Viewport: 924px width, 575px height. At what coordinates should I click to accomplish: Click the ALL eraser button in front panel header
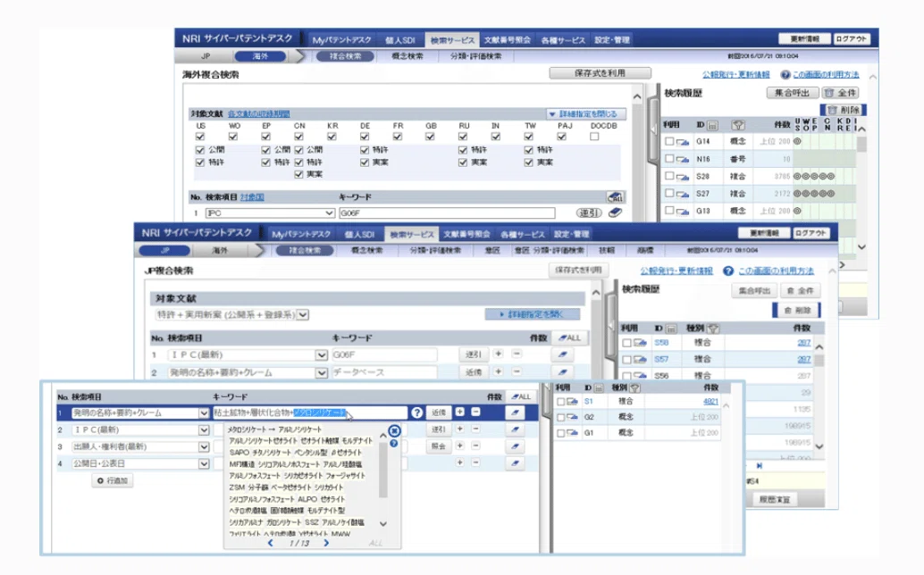coord(520,396)
